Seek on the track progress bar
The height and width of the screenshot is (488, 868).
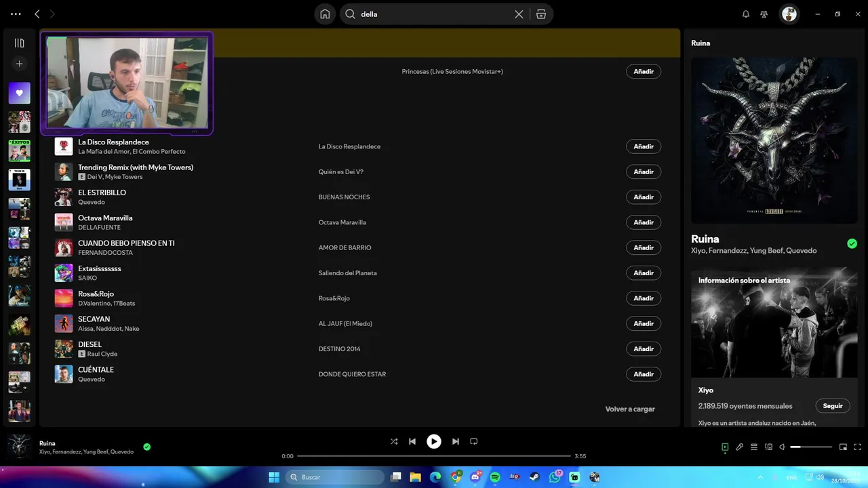pyautogui.click(x=434, y=456)
